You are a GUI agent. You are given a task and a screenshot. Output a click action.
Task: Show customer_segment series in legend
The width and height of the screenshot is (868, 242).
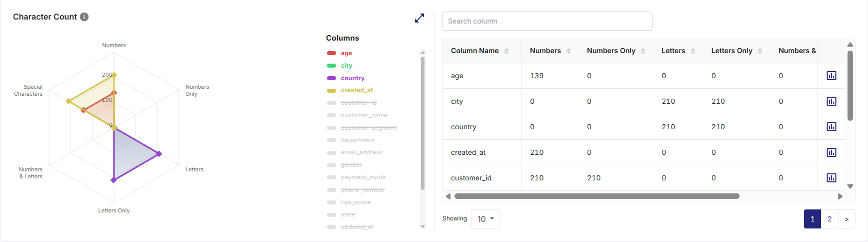pyautogui.click(x=361, y=128)
